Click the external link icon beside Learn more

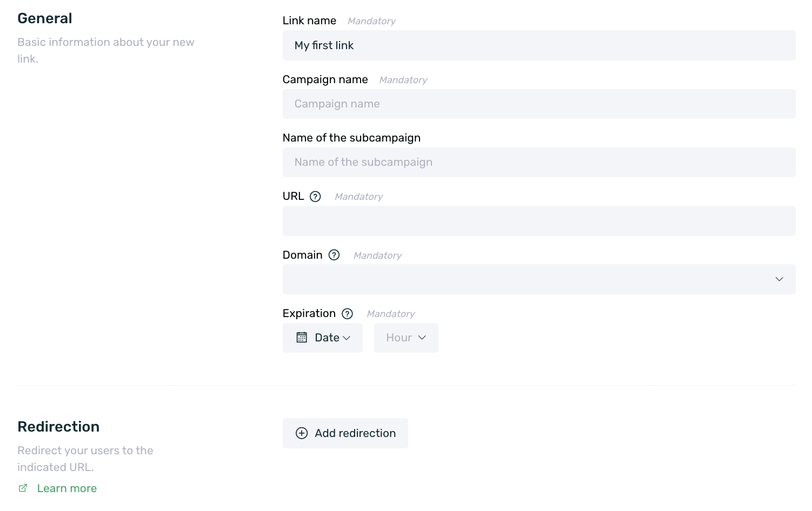click(23, 488)
